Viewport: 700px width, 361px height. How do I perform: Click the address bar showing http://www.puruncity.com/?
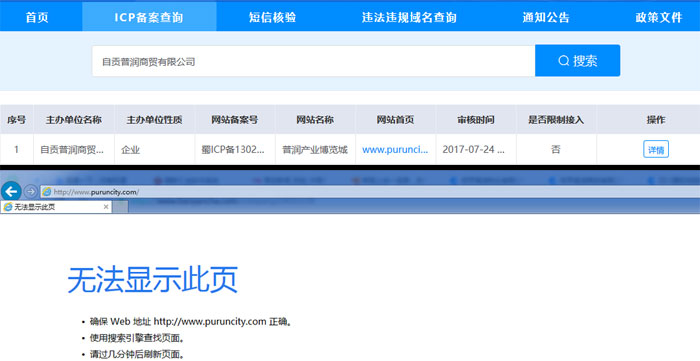click(x=370, y=192)
